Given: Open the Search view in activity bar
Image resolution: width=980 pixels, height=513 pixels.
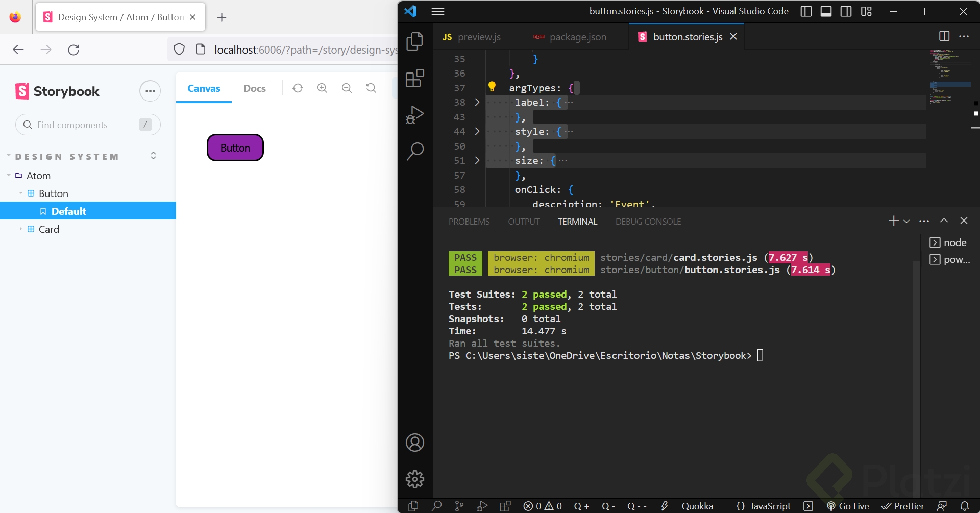Looking at the screenshot, I should (x=414, y=151).
